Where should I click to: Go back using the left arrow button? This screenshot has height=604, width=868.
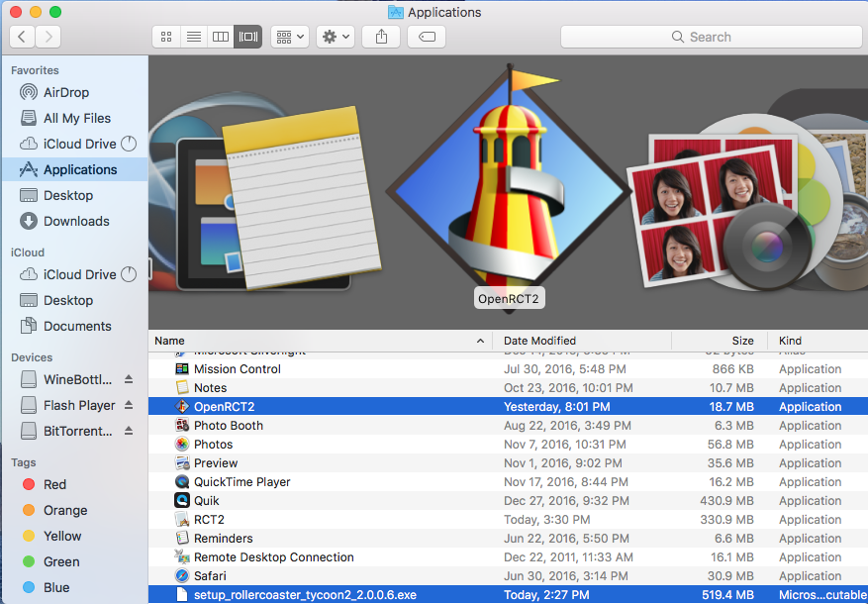(x=22, y=37)
